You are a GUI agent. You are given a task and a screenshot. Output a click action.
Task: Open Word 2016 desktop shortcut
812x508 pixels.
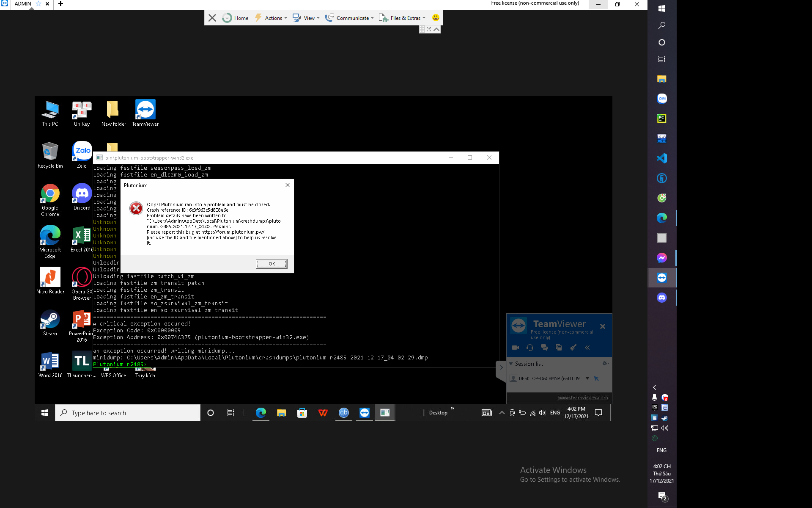point(50,365)
